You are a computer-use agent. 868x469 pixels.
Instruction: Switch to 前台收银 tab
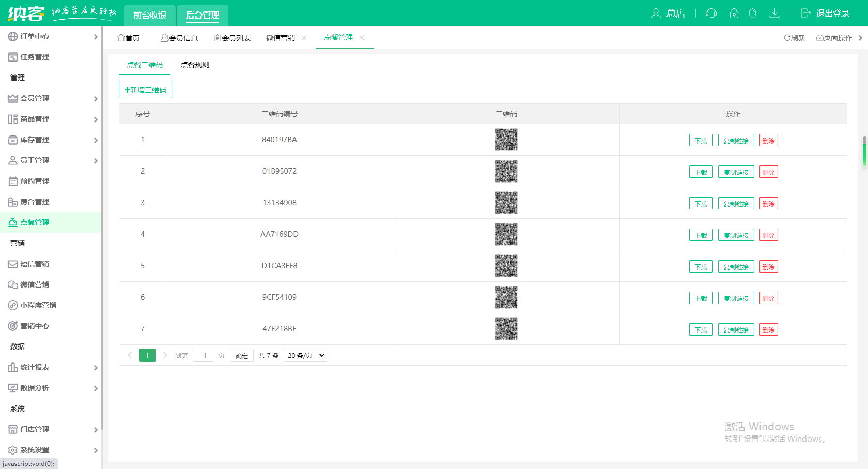coord(150,15)
